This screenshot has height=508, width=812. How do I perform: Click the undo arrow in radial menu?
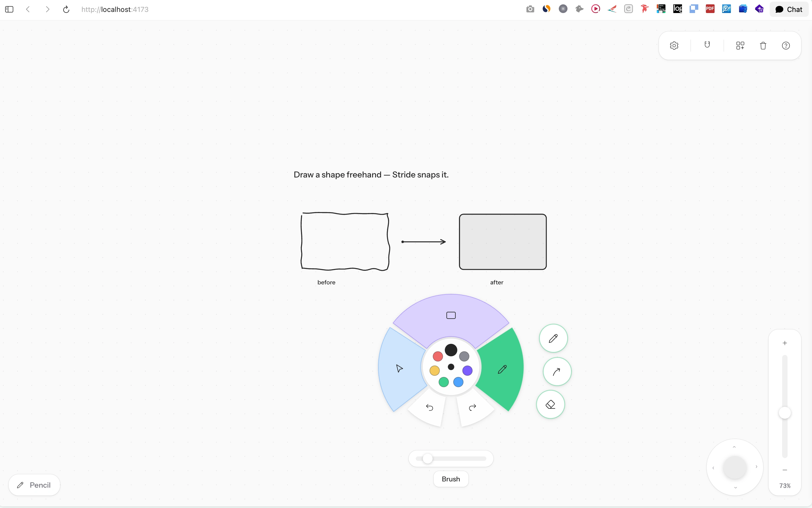pyautogui.click(x=429, y=408)
